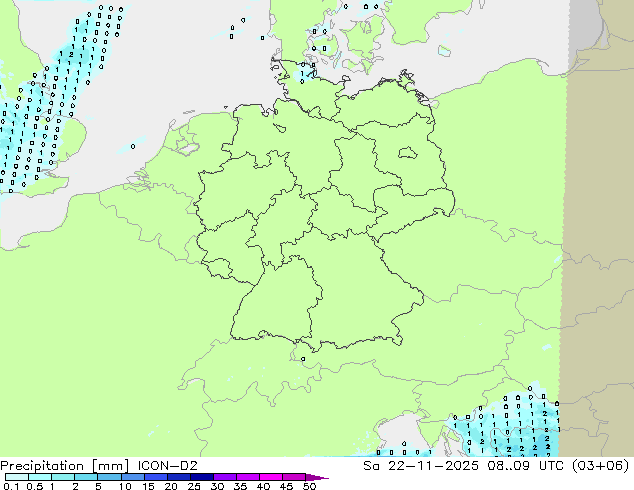Click the 0.1–0.5 mm legend color swatch

(17, 477)
